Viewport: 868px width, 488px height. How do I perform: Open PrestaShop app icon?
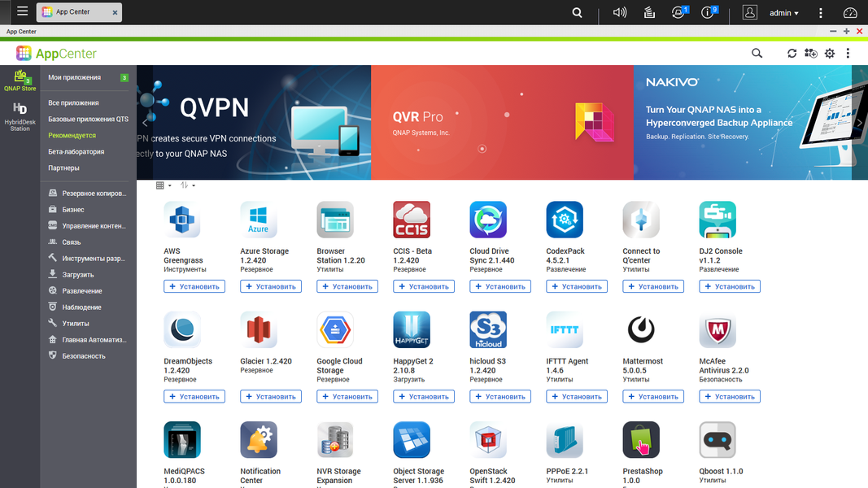point(641,440)
